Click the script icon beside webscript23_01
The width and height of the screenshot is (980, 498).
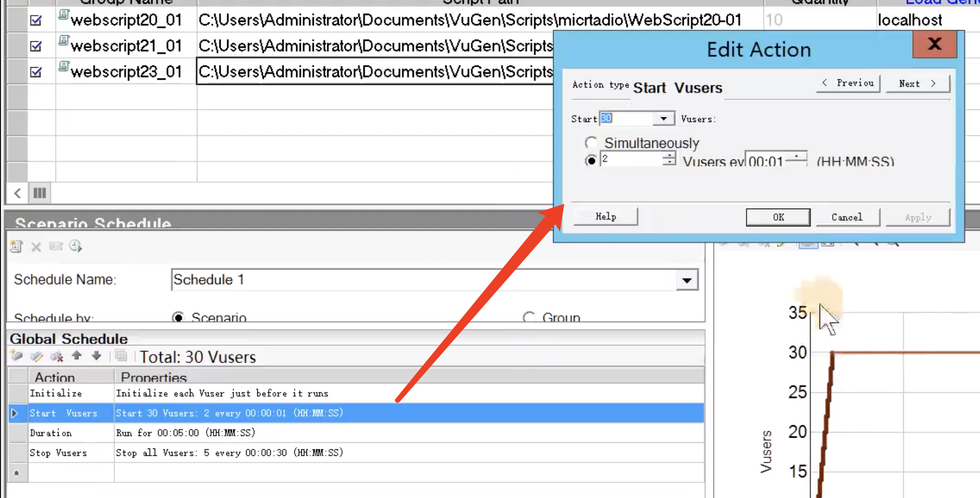pos(64,68)
